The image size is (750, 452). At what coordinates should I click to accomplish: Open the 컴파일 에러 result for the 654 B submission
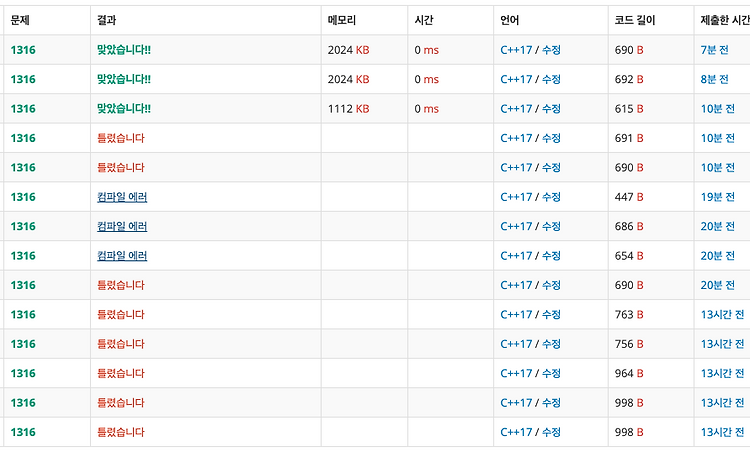tap(122, 255)
